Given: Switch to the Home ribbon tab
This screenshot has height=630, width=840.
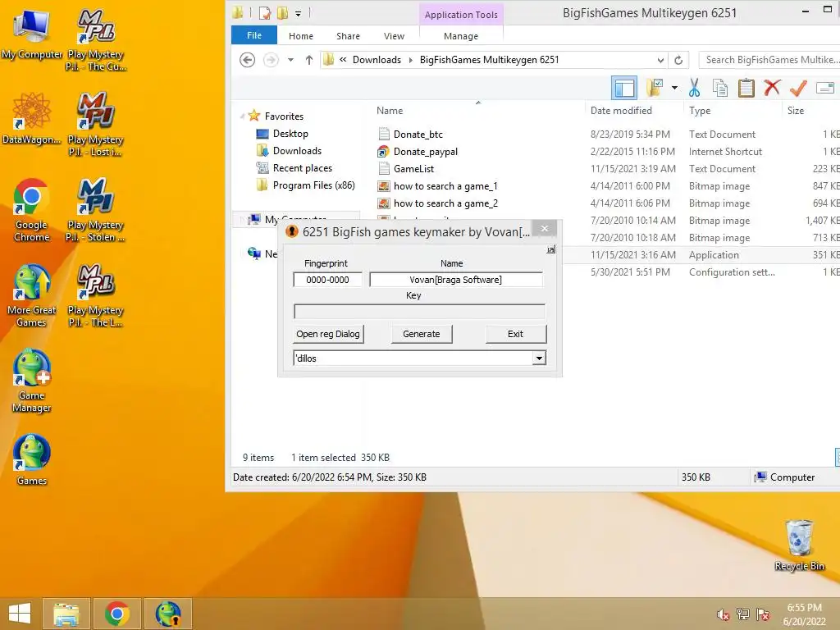Looking at the screenshot, I should click(301, 36).
